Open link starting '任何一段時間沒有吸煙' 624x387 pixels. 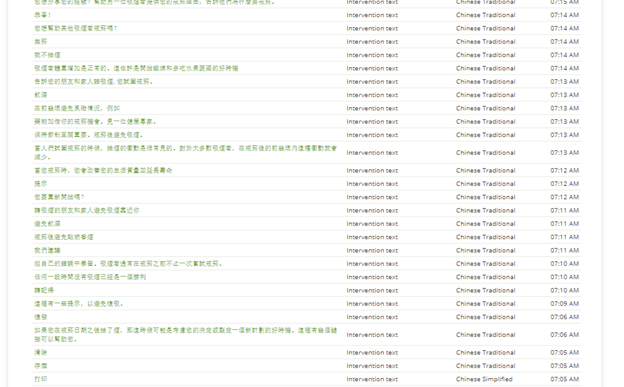point(90,277)
